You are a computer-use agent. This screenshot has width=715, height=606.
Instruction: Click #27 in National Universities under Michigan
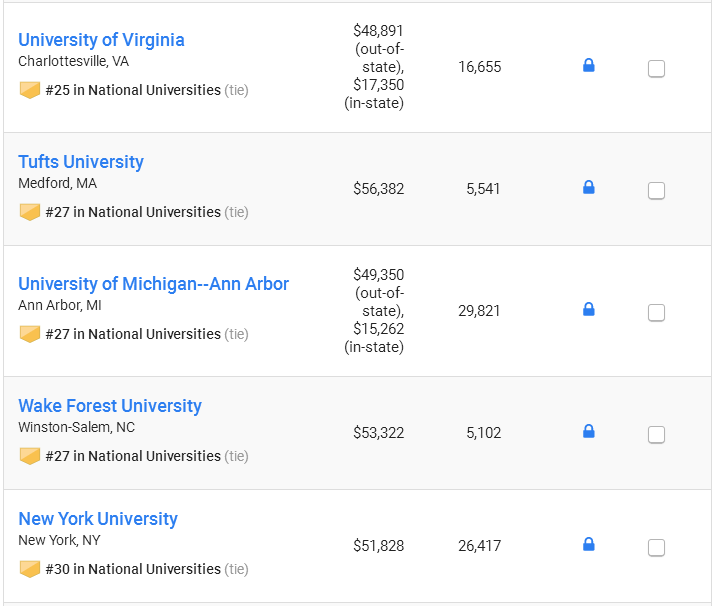click(133, 334)
